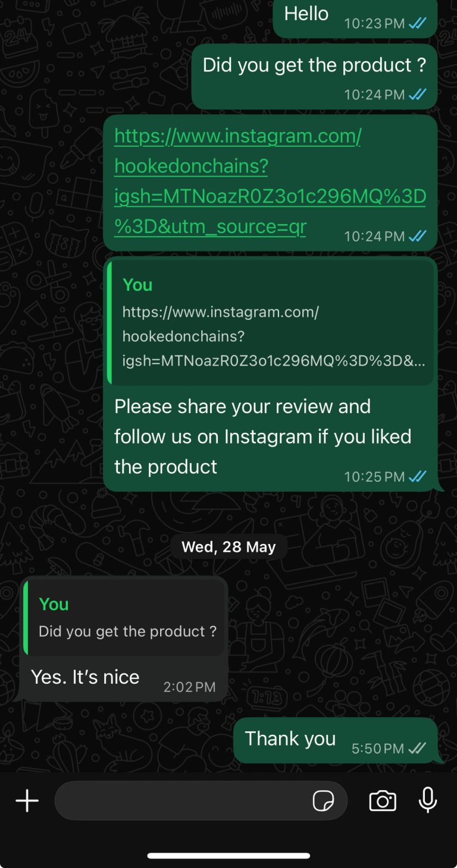Image resolution: width=457 pixels, height=868 pixels.
Task: Open the green Instagram hookedonchains link
Action: pyautogui.click(x=270, y=181)
